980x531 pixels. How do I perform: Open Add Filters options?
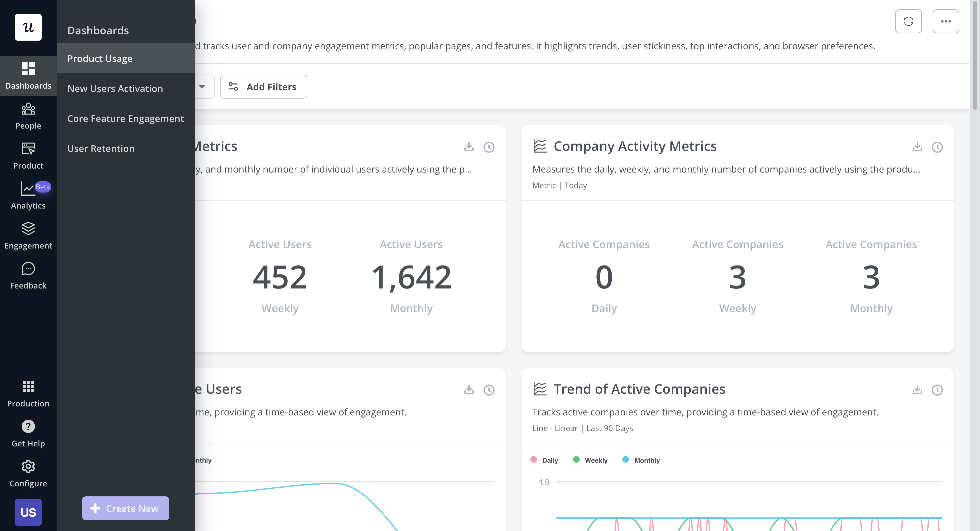263,86
